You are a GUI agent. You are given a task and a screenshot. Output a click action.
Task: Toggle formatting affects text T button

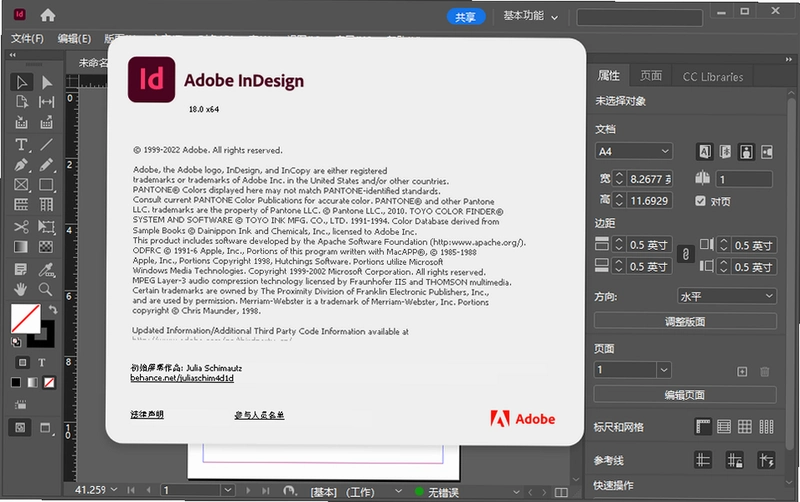(x=42, y=362)
